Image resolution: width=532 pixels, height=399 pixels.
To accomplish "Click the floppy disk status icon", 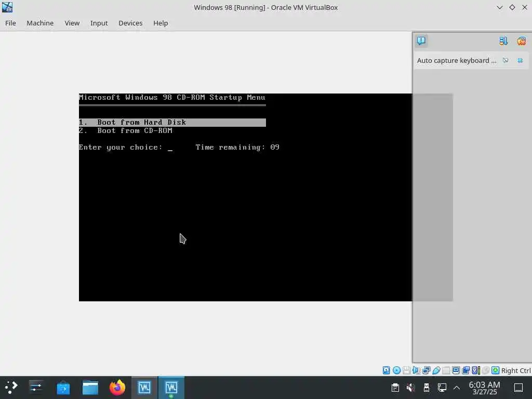I will (x=406, y=370).
